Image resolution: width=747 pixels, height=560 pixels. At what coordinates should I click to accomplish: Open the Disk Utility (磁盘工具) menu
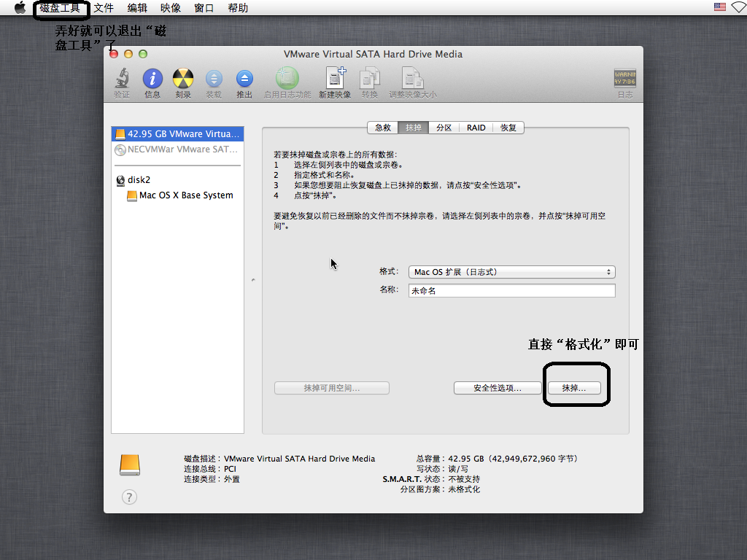point(60,7)
